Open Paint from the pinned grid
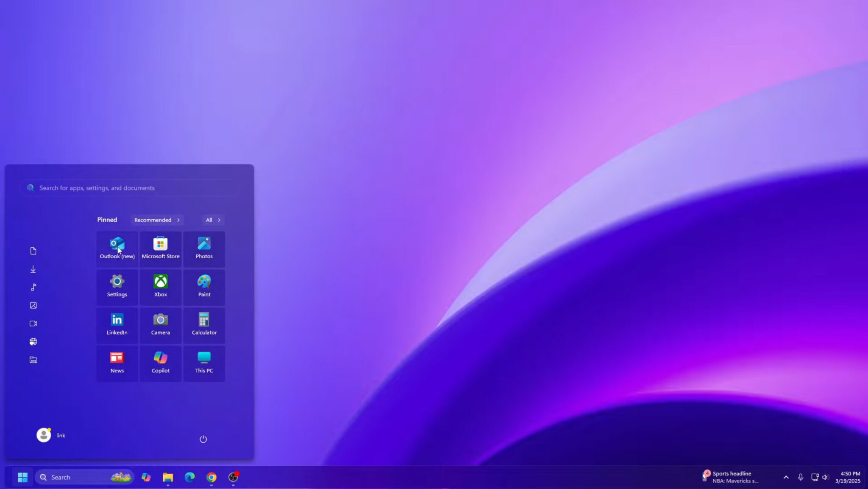868x489 pixels. tap(203, 286)
